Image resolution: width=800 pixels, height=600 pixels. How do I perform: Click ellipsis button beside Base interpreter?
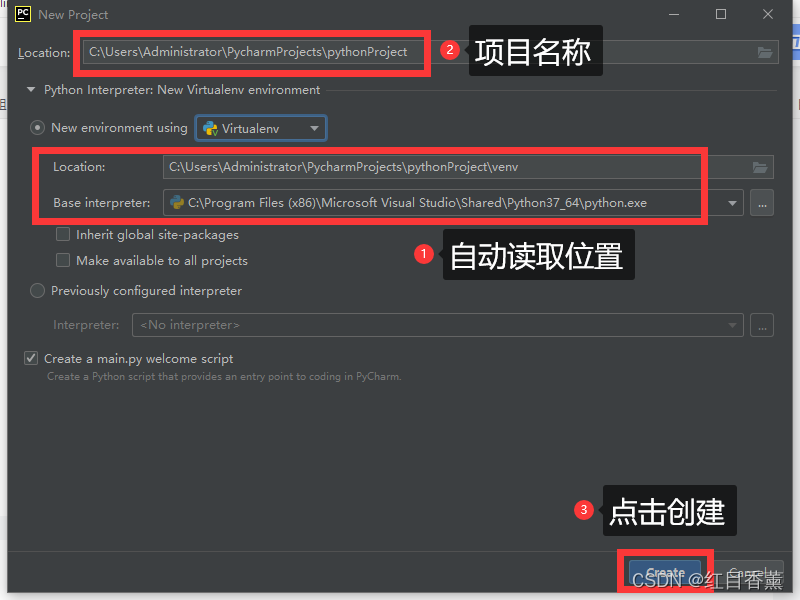tap(762, 203)
